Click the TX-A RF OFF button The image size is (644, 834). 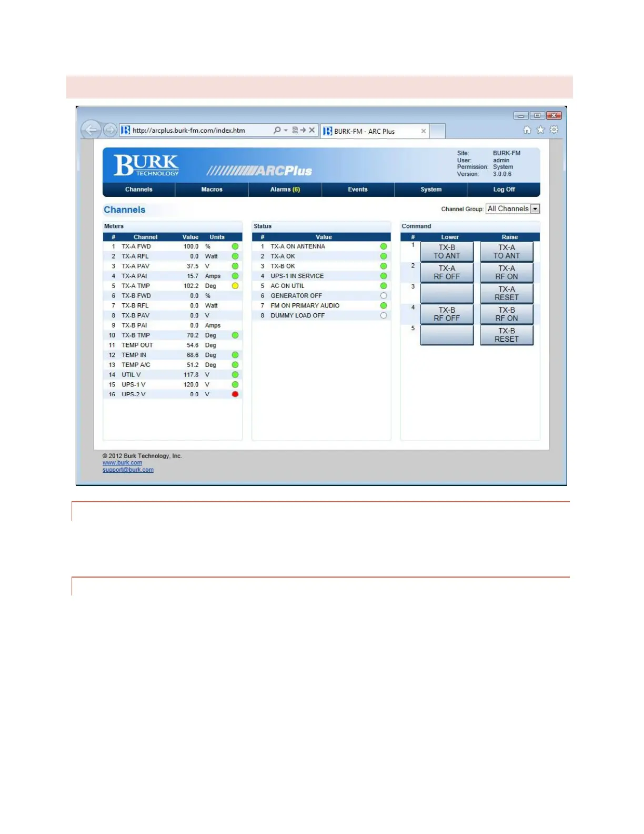click(447, 272)
